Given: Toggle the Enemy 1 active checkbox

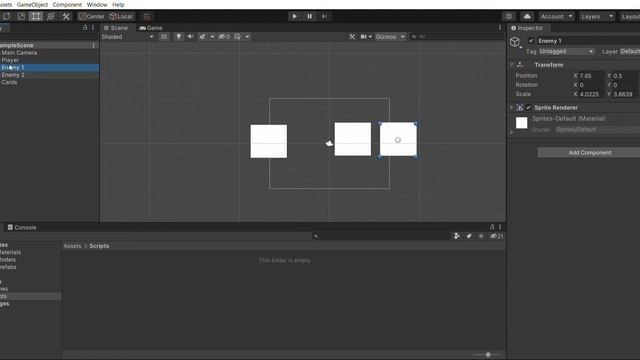Looking at the screenshot, I should click(531, 40).
